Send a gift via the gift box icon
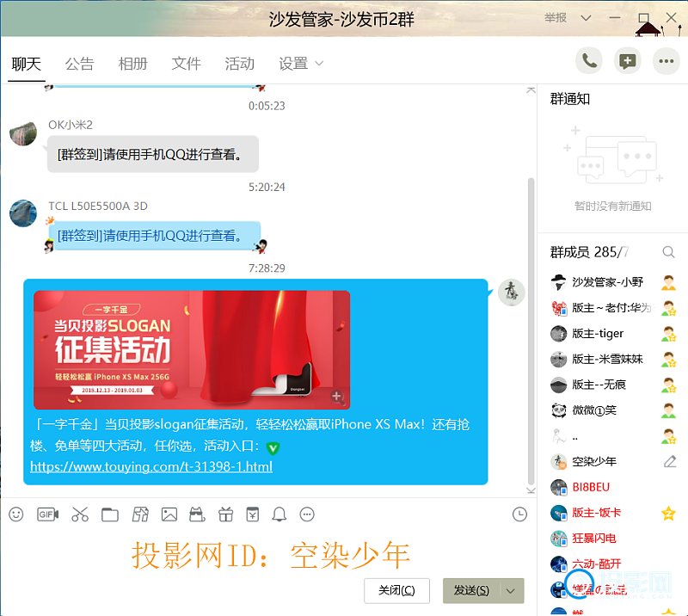The width and height of the screenshot is (688, 616). 225,514
